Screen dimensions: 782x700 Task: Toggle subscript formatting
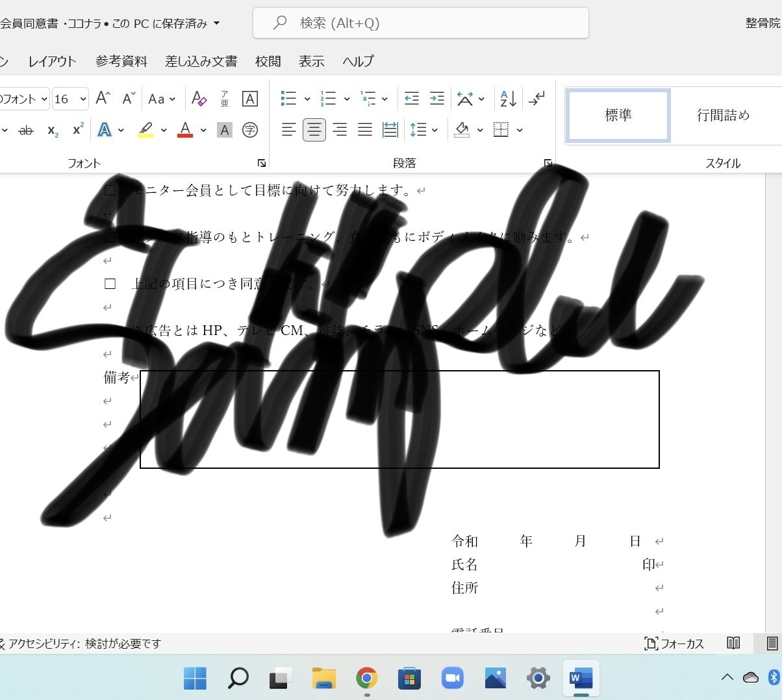coord(53,131)
